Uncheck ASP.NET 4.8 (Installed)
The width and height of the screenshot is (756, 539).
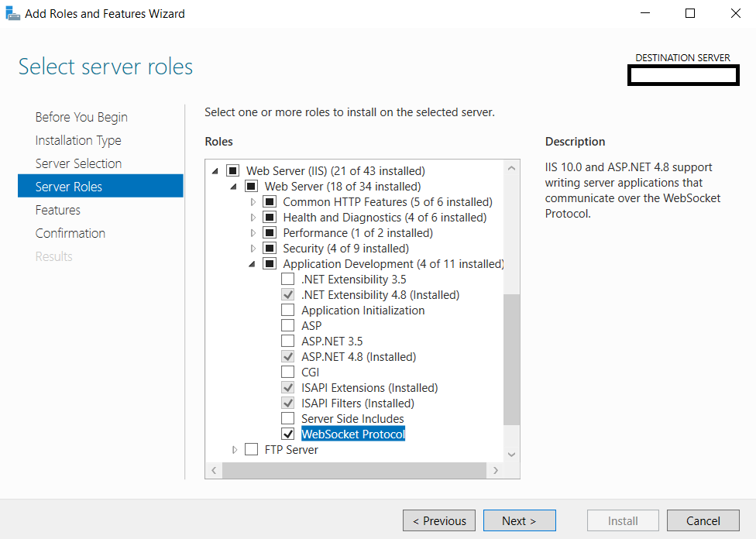click(288, 356)
